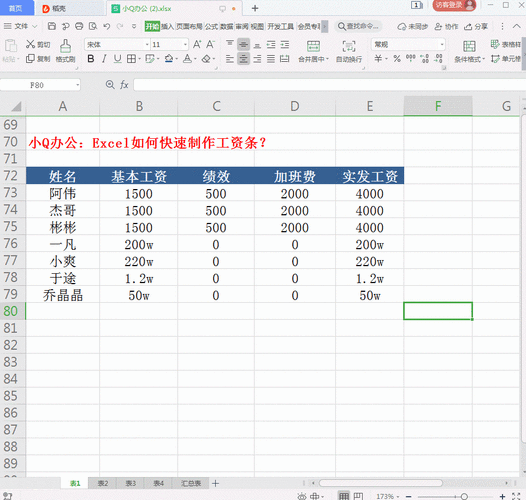Toggle italic formatting
Viewport: 526px width, 500px height.
point(104,59)
